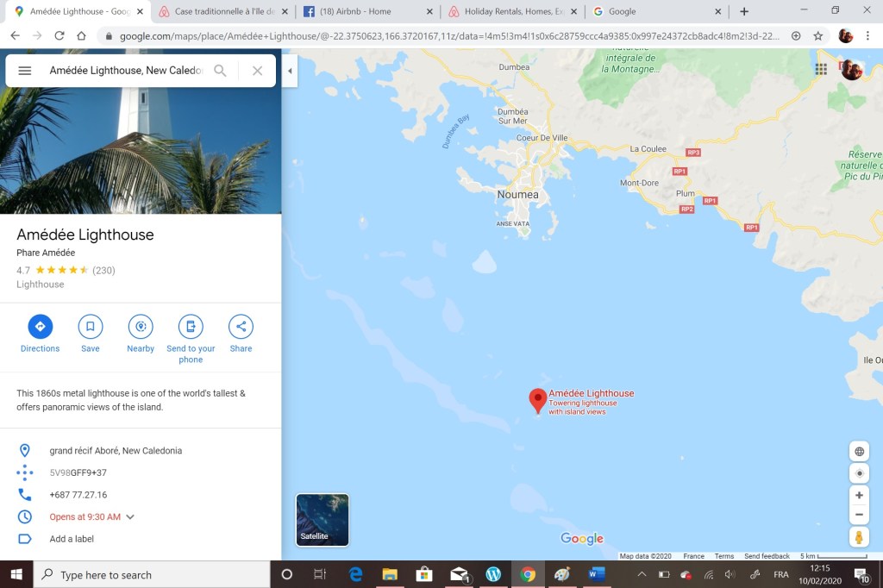Viewport: 883px width, 588px height.
Task: Collapse the side panel arrow
Action: tap(290, 71)
